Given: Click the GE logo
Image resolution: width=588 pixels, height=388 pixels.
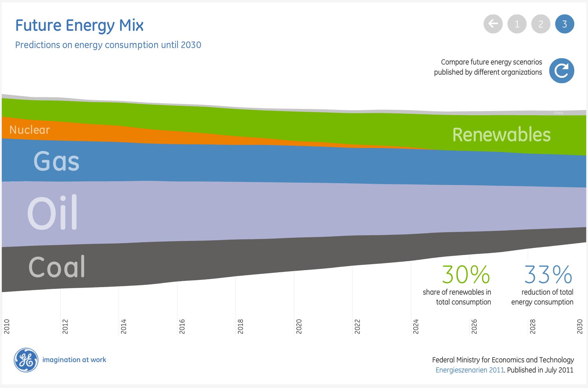Looking at the screenshot, I should pyautogui.click(x=26, y=360).
